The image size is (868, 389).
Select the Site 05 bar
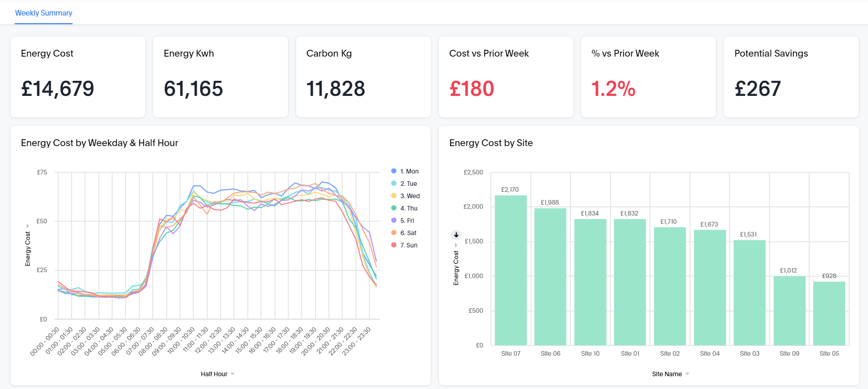pyautogui.click(x=829, y=313)
